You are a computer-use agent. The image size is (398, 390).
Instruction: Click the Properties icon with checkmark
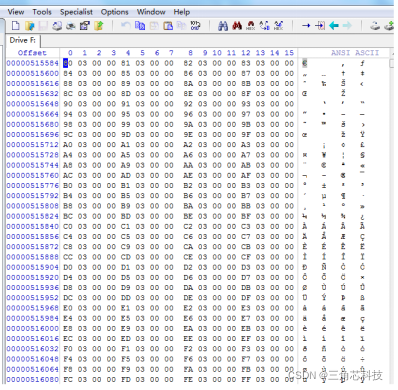click(x=84, y=26)
